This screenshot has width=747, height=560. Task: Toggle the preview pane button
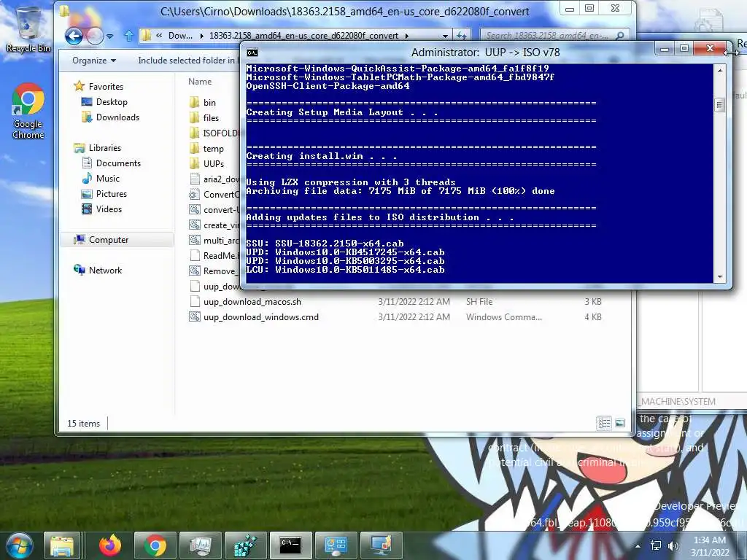(620, 423)
